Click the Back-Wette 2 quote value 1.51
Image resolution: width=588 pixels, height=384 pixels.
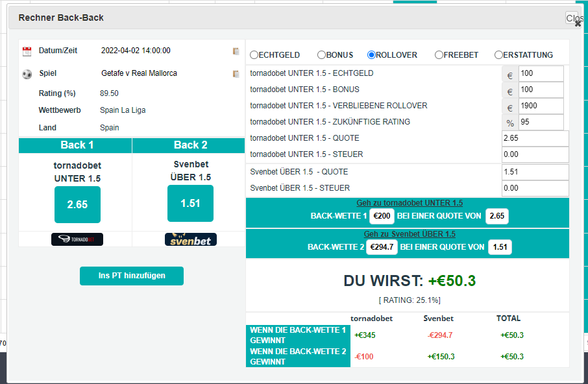[x=500, y=247]
